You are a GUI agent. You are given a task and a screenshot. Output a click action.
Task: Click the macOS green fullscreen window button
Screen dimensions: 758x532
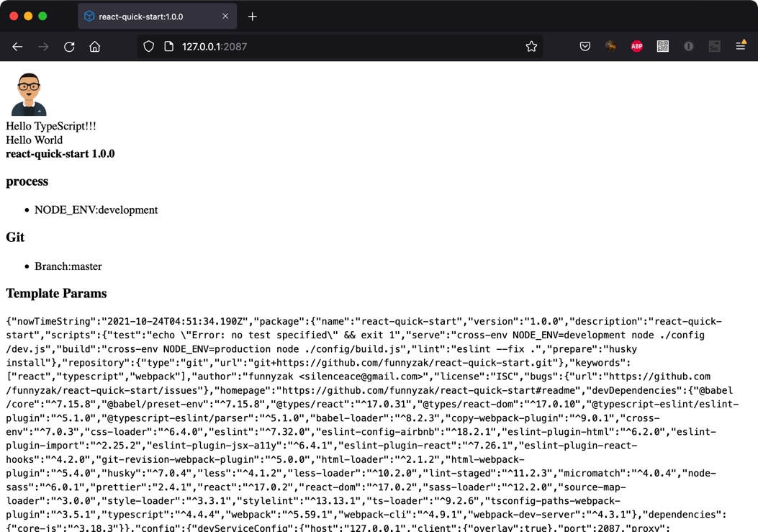point(42,16)
